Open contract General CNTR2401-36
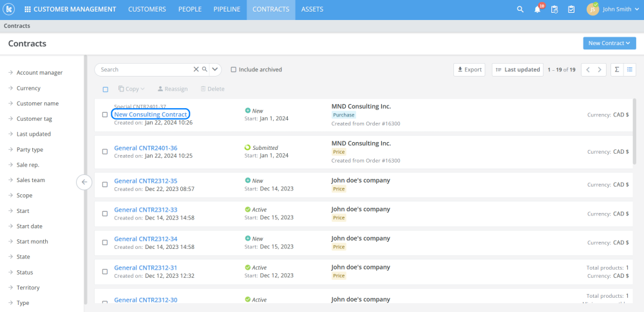The image size is (644, 312). tap(146, 148)
